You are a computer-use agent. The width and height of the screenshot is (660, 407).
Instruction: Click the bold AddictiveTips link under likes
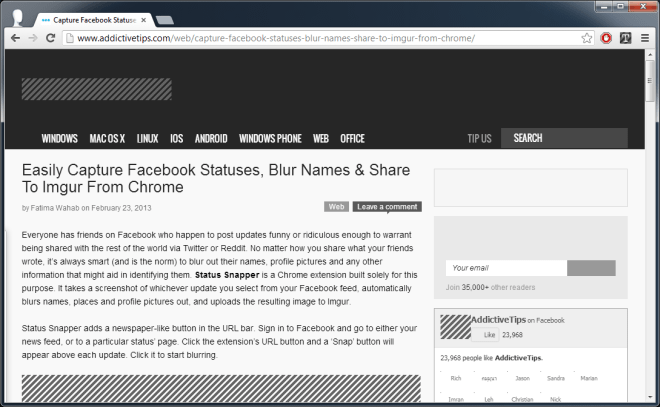click(x=518, y=358)
